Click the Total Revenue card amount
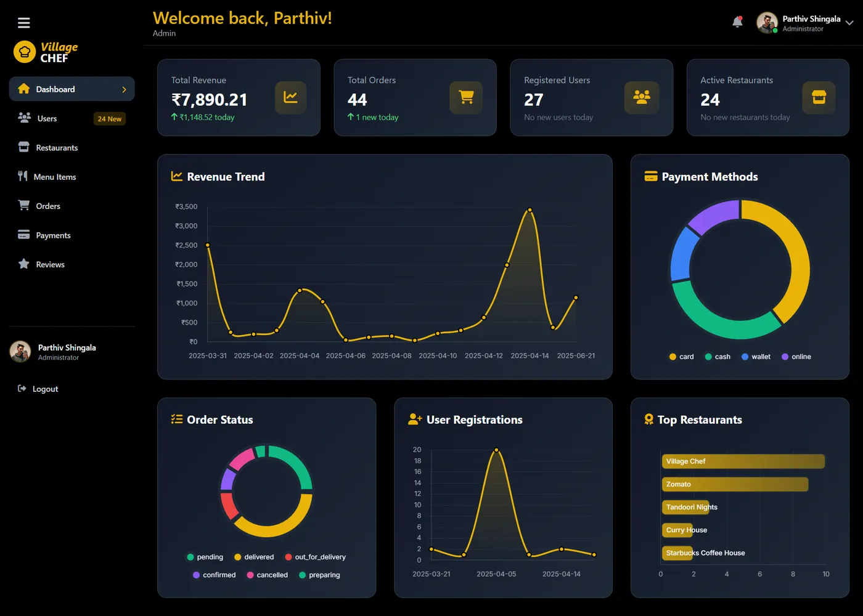The width and height of the screenshot is (863, 616). [x=210, y=100]
